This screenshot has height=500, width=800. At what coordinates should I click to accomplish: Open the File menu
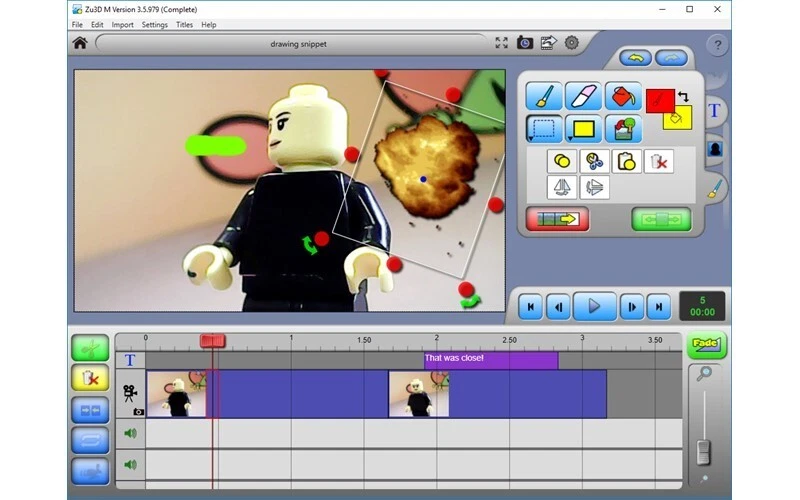[x=77, y=24]
